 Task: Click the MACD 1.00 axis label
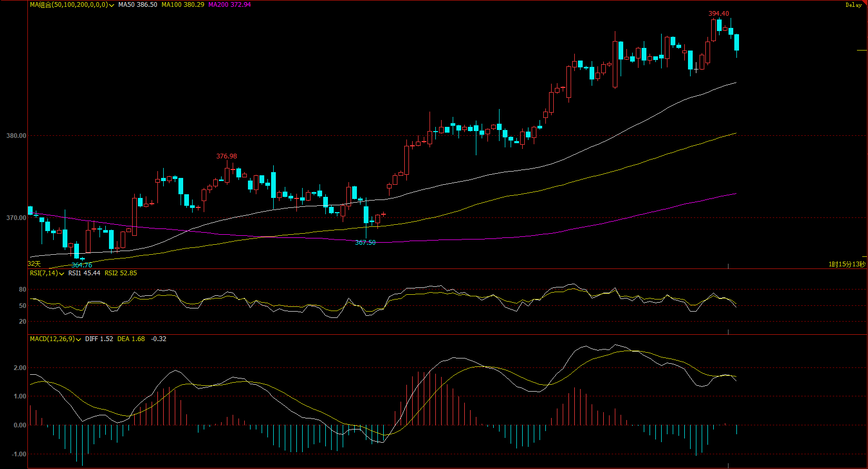click(x=19, y=397)
